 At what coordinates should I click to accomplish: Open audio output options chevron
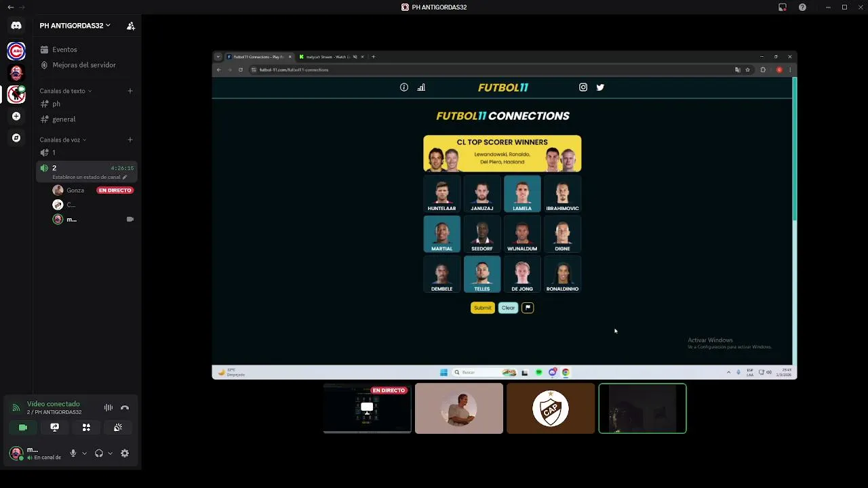[110, 453]
